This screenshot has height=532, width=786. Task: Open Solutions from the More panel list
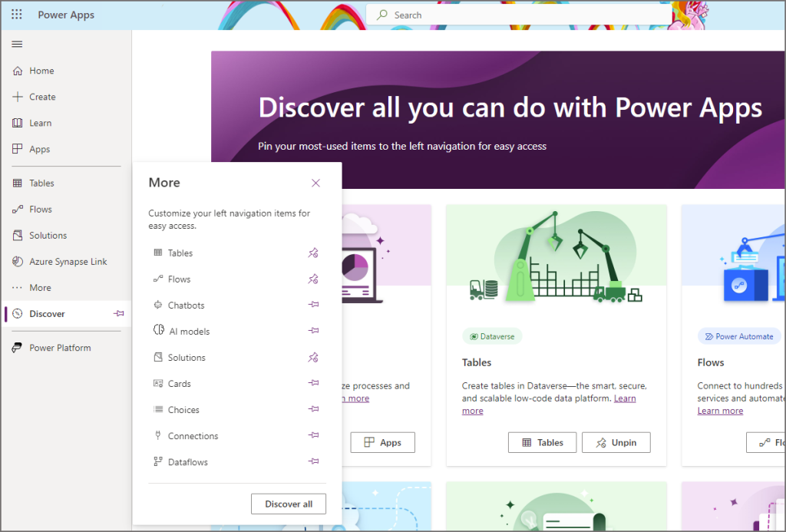coord(180,357)
